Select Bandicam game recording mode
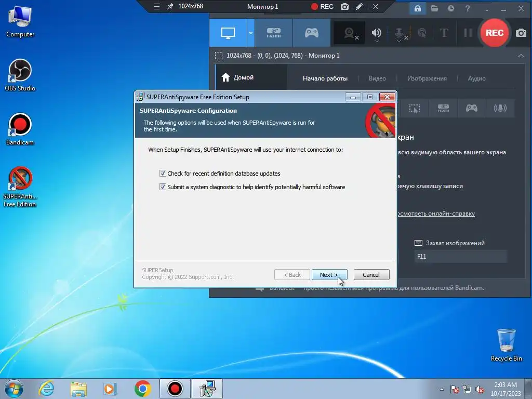This screenshot has width=532, height=399. [312, 33]
